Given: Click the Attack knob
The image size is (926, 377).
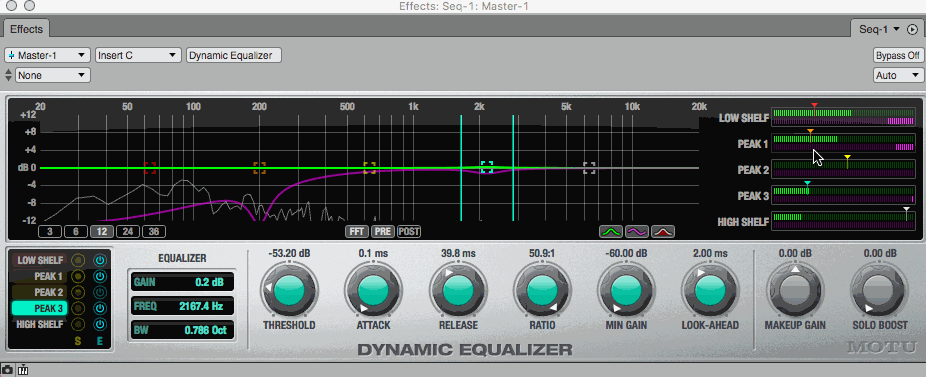Looking at the screenshot, I should [373, 291].
